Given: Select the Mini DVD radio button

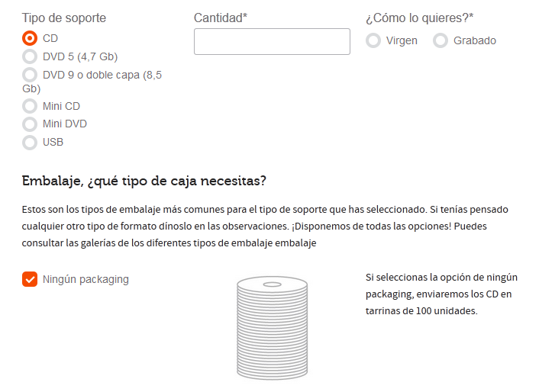Looking at the screenshot, I should pyautogui.click(x=30, y=124).
